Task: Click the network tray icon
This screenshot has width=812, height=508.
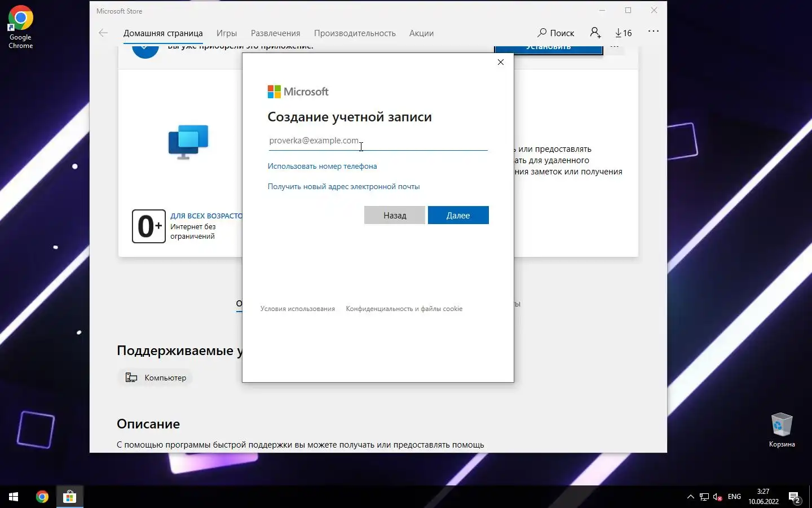Action: coord(704,497)
